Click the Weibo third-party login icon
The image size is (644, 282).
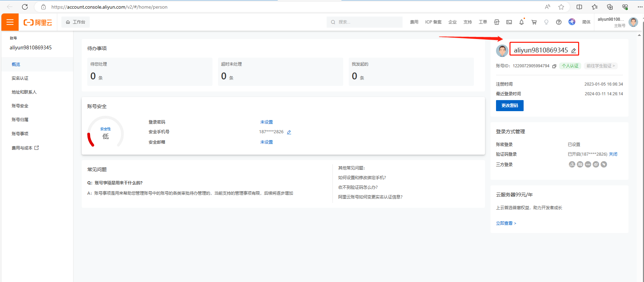[x=596, y=165]
